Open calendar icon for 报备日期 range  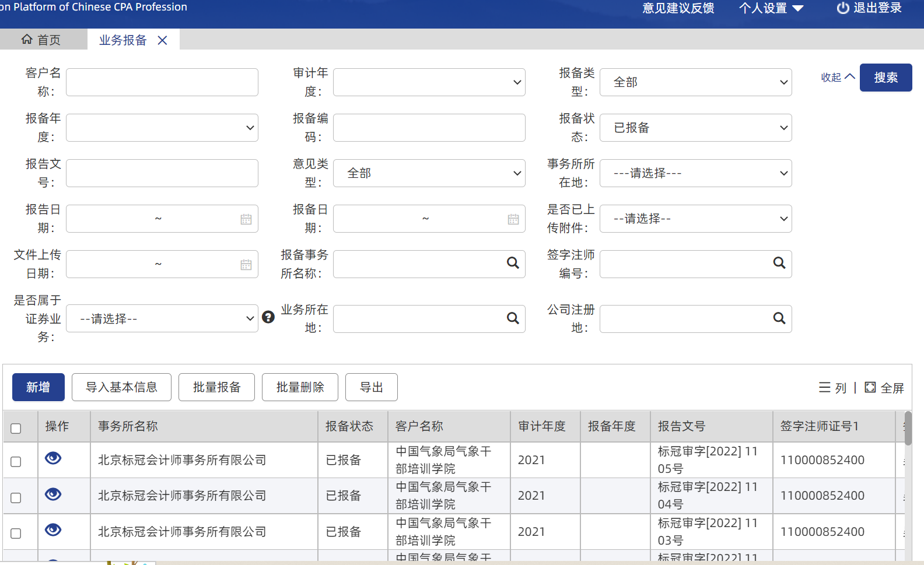coord(513,219)
